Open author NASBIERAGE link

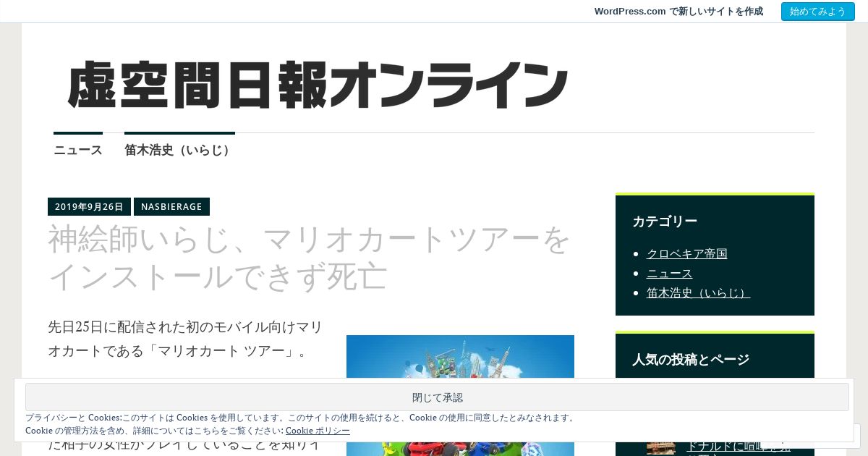point(171,206)
